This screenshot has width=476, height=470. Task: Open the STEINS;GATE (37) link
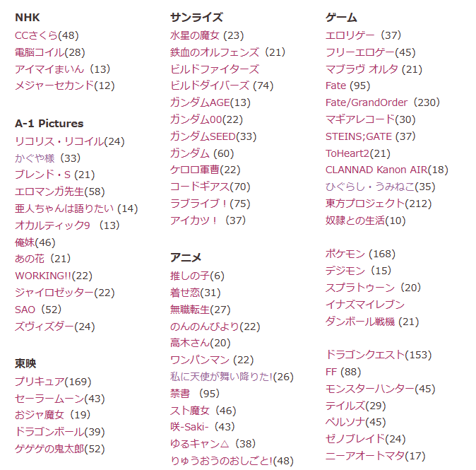coord(370,136)
